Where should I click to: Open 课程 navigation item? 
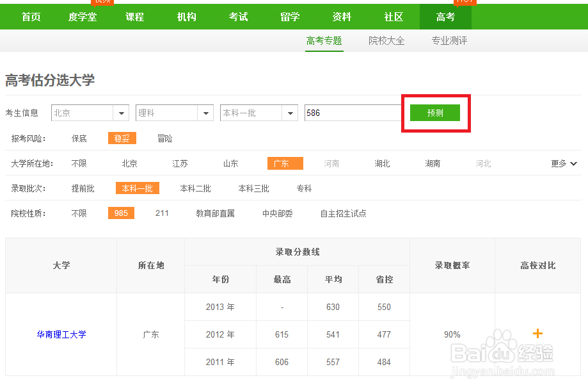click(x=134, y=17)
